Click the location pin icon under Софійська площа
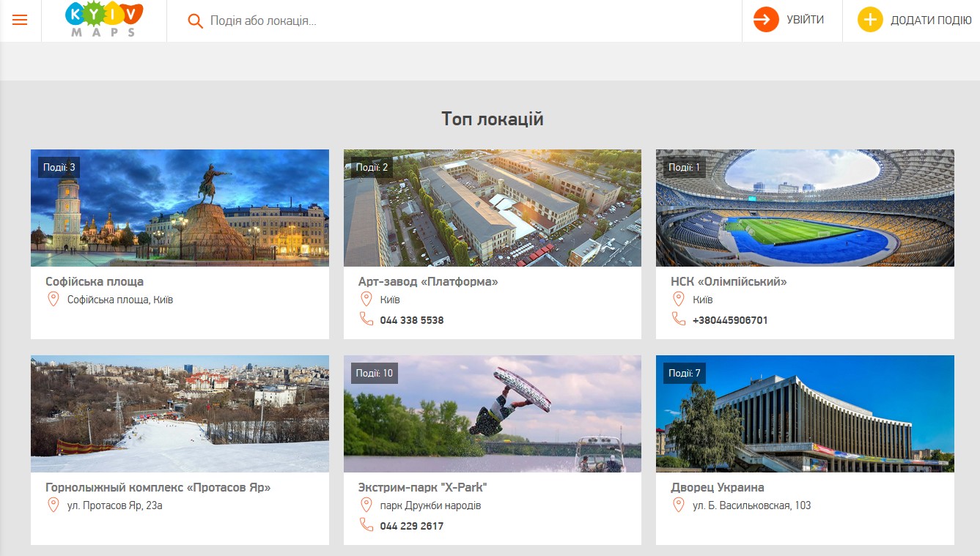The image size is (980, 556). click(52, 299)
